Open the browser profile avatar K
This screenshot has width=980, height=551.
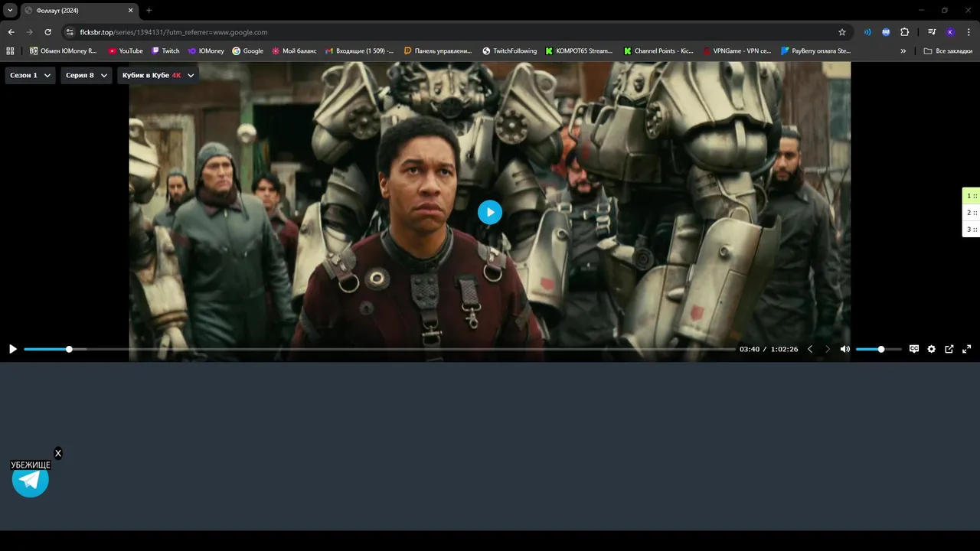[950, 32]
